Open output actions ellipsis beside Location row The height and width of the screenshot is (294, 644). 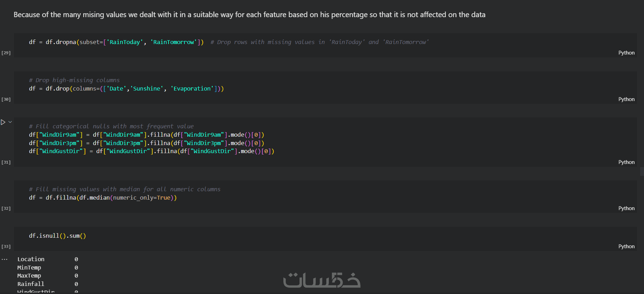pyautogui.click(x=5, y=259)
